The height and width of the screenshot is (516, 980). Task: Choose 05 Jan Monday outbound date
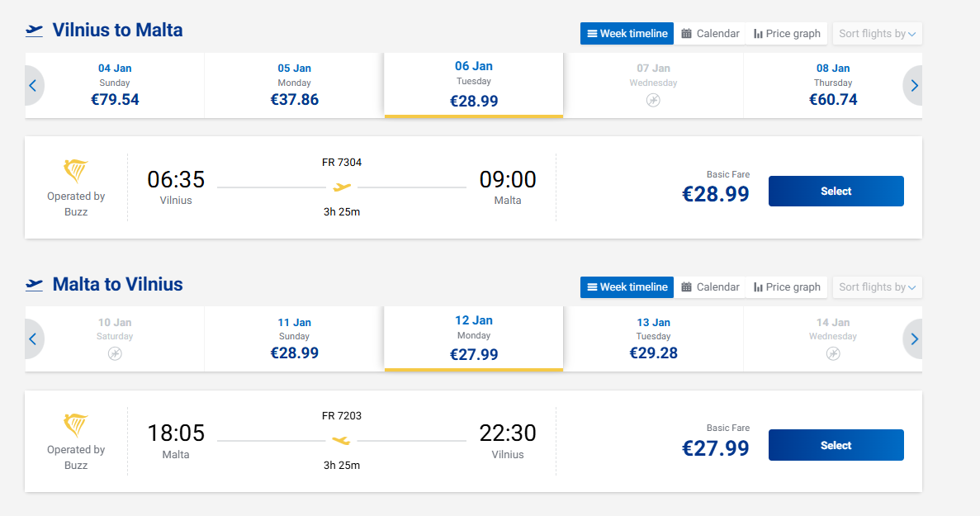coord(294,86)
